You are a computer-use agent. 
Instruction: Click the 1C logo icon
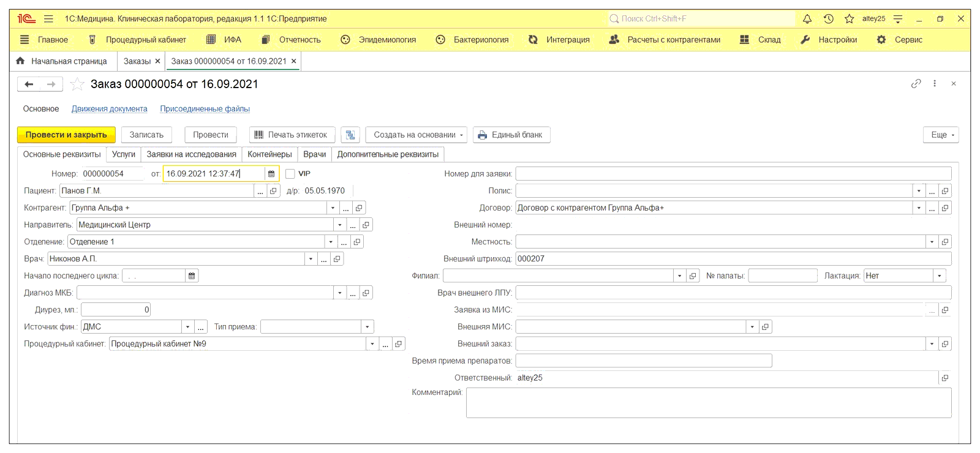click(26, 19)
